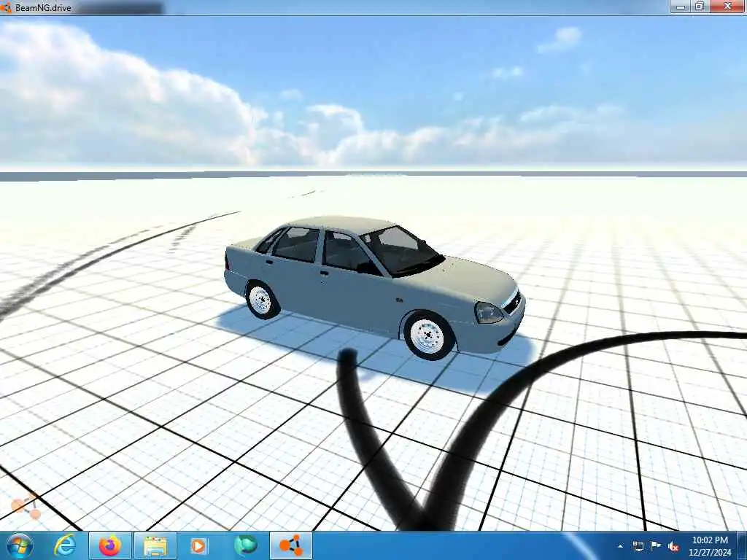Viewport: 747px width, 560px height.
Task: Click the Show desktop strip beside the clock
Action: [x=742, y=545]
